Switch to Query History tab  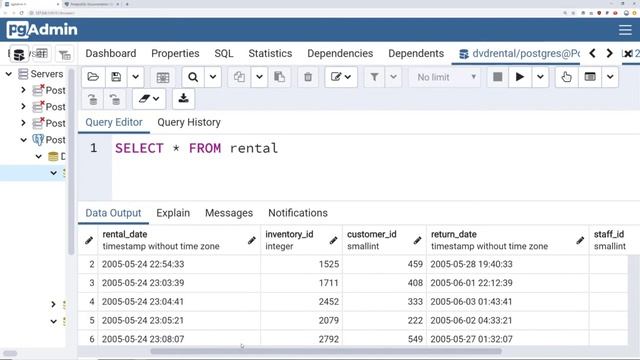[189, 122]
